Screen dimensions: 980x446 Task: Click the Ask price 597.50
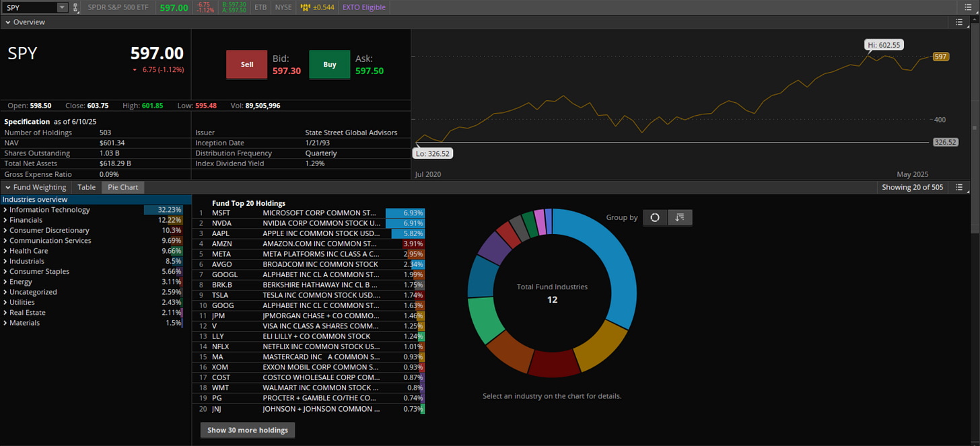point(370,71)
